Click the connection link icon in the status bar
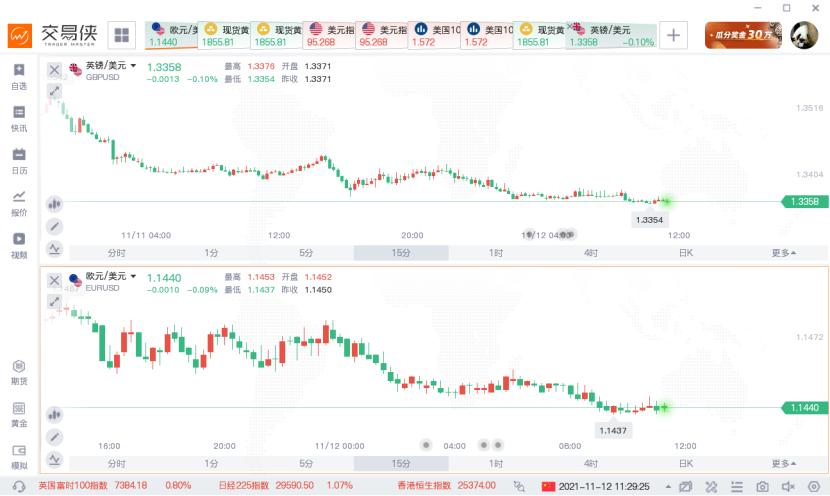The image size is (830, 496). (x=519, y=486)
